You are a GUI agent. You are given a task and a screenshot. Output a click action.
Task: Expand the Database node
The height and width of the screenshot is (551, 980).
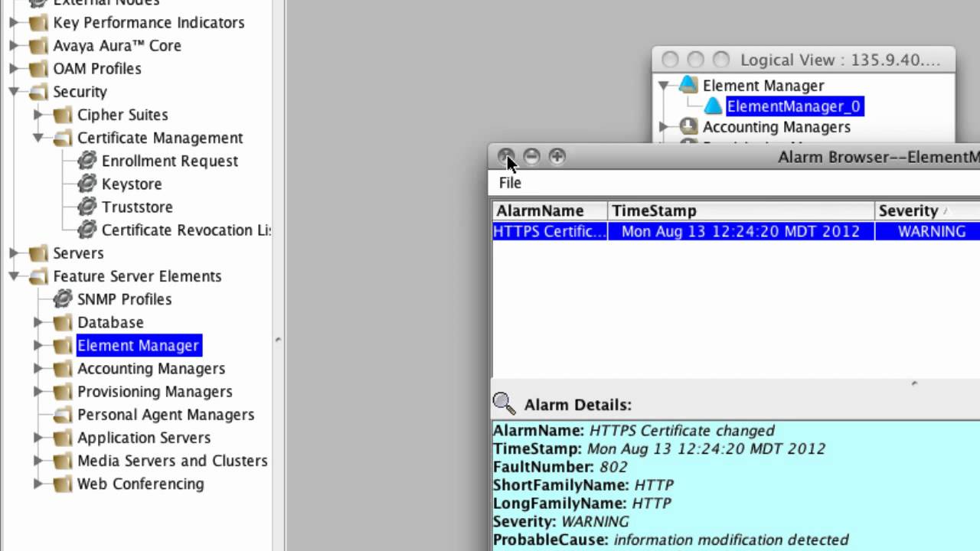[38, 322]
